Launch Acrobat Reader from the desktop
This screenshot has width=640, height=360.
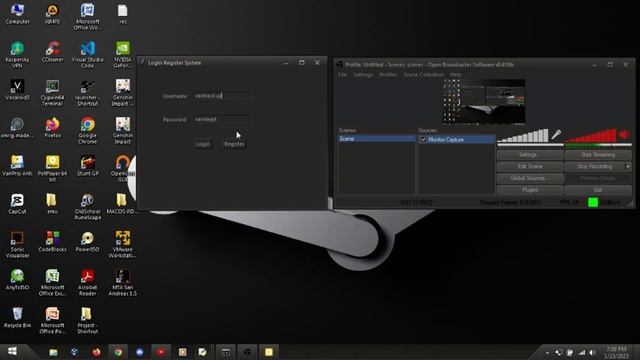pos(87,282)
